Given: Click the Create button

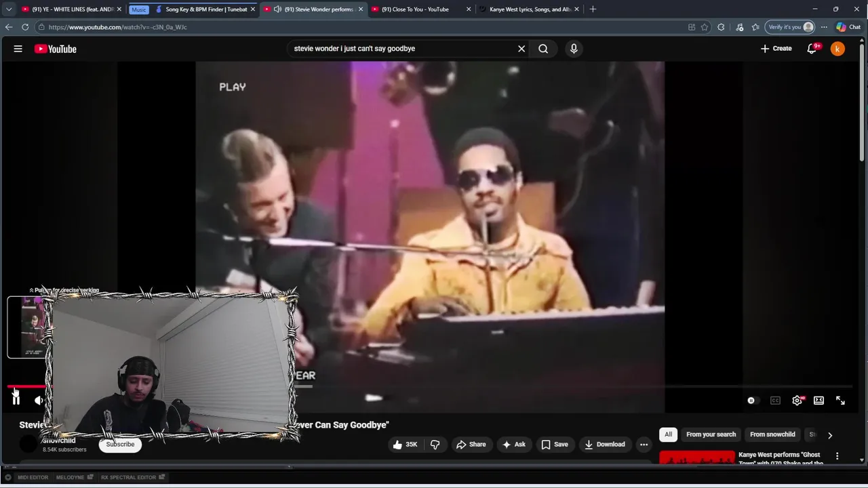Looking at the screenshot, I should [x=776, y=49].
